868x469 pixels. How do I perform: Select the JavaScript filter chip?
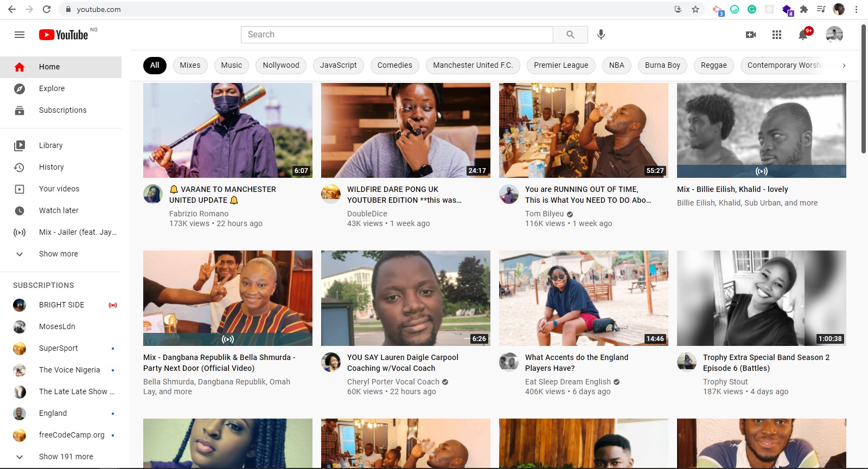coord(339,65)
